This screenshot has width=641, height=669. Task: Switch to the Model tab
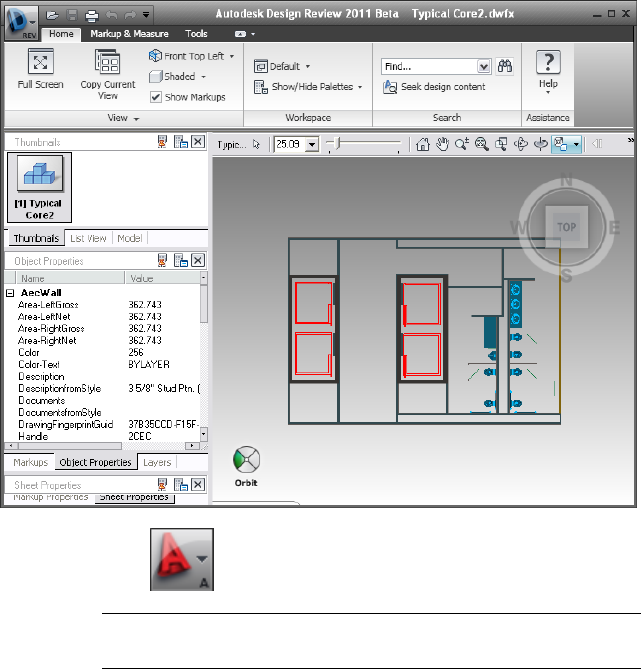(x=129, y=238)
